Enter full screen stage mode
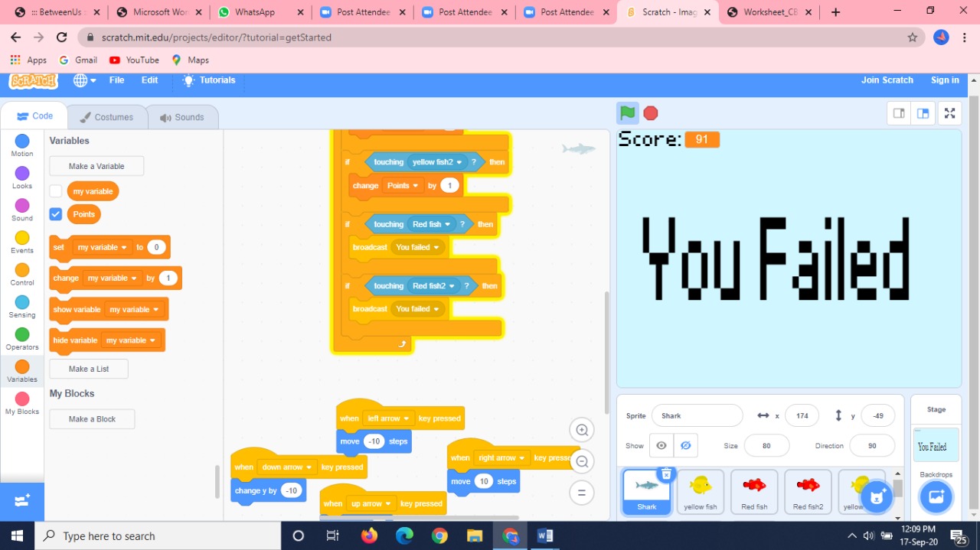Viewport: 980px width, 550px height. 949,112
